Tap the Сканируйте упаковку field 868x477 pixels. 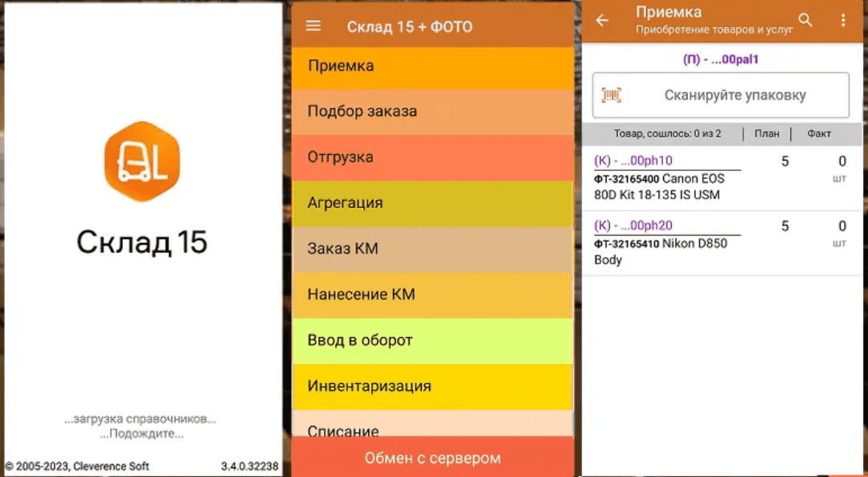(x=734, y=96)
